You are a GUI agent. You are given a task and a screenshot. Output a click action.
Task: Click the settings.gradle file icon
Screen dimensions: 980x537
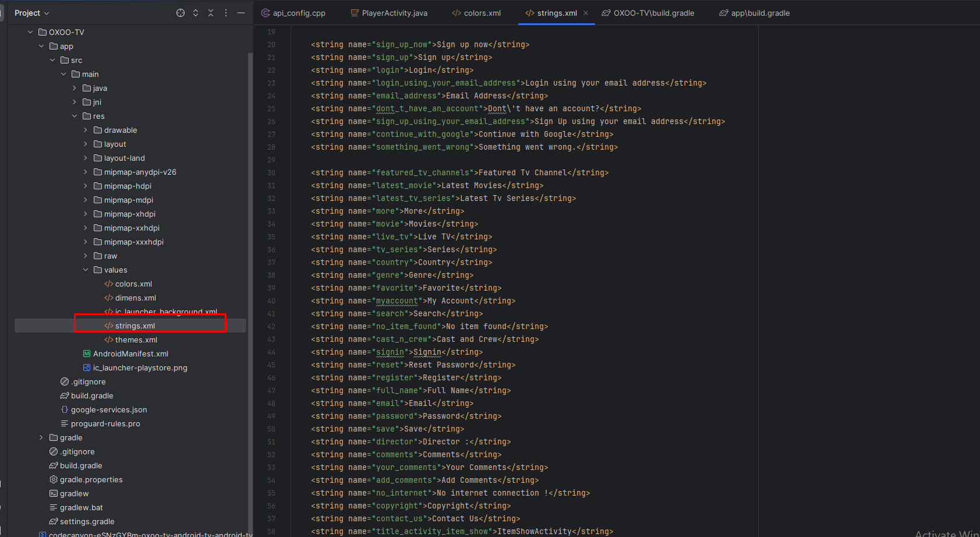pos(54,521)
